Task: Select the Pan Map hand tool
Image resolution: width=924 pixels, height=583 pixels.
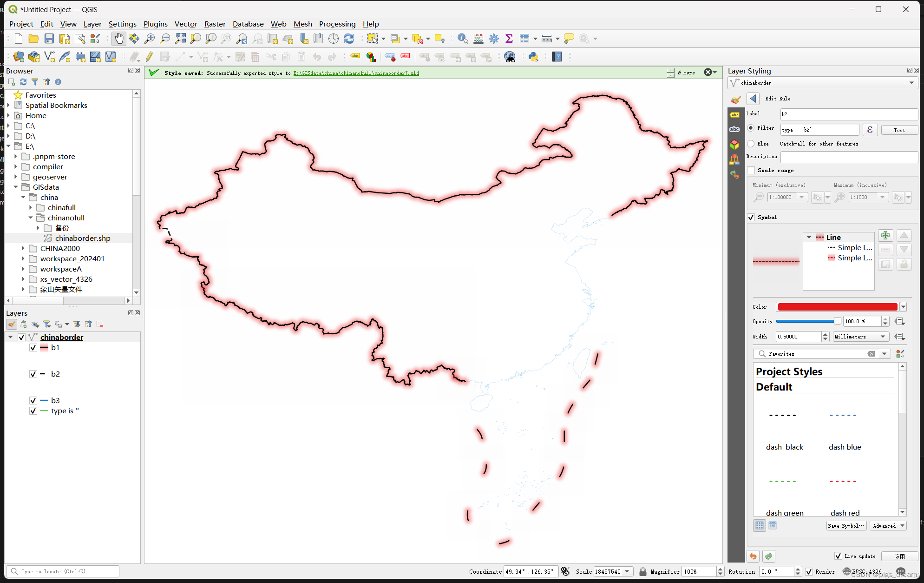Action: 119,39
